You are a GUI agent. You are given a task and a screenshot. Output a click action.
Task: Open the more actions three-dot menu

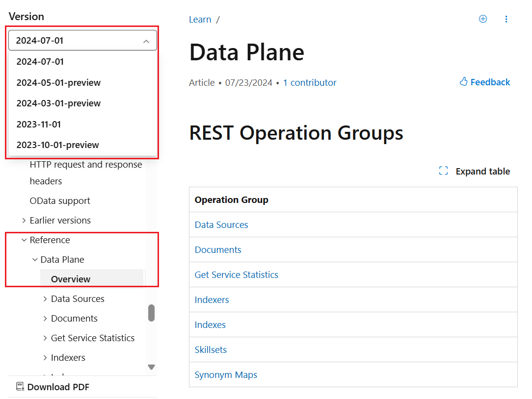pyautogui.click(x=506, y=19)
